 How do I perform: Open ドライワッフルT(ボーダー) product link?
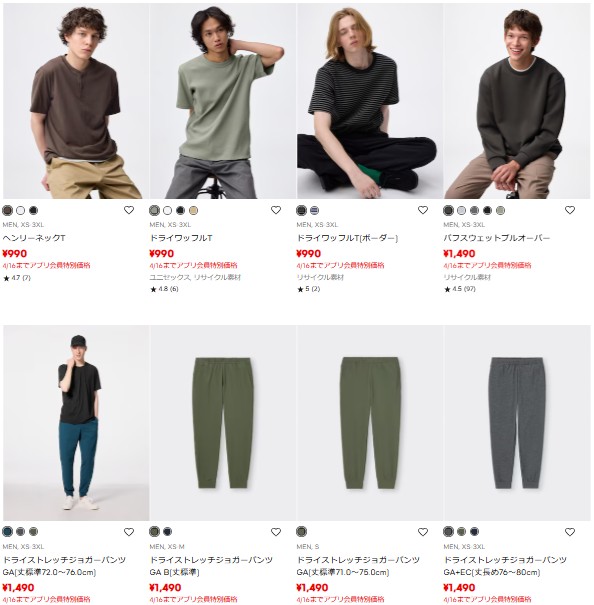(347, 238)
